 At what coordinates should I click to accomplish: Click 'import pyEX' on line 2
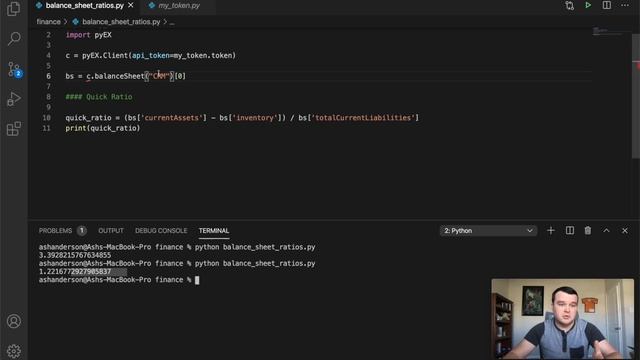[x=88, y=35]
